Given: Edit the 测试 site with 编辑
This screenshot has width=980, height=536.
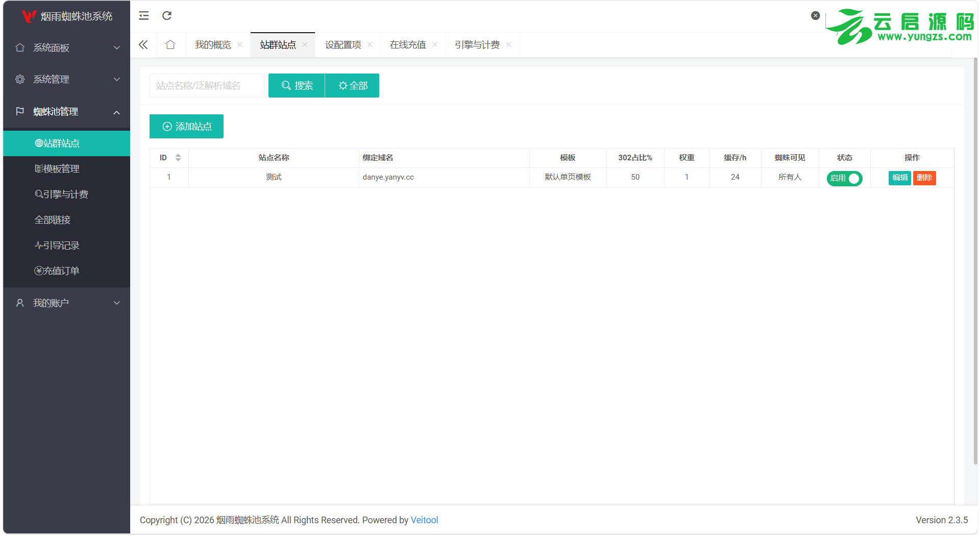Looking at the screenshot, I should point(900,178).
